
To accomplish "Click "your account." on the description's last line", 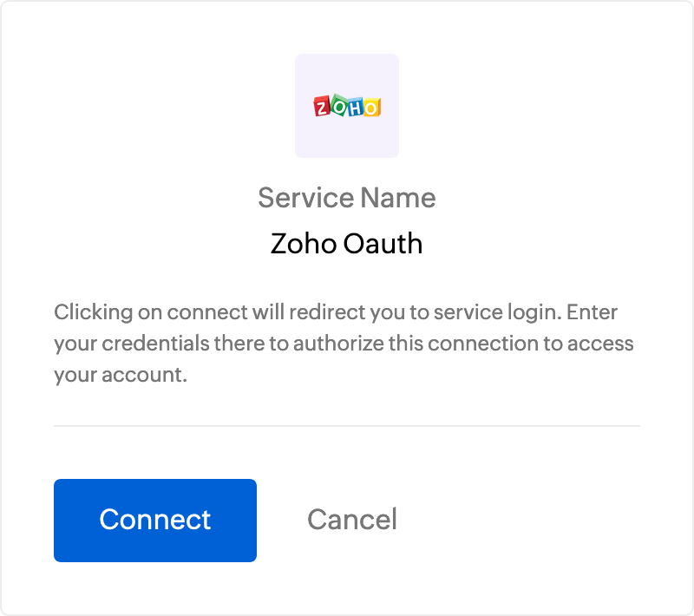I will coord(121,376).
